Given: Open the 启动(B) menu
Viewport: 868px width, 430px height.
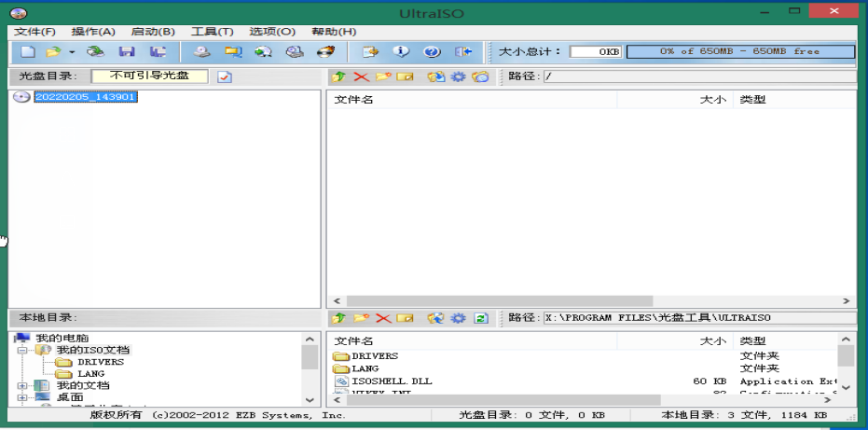Looking at the screenshot, I should (x=153, y=32).
